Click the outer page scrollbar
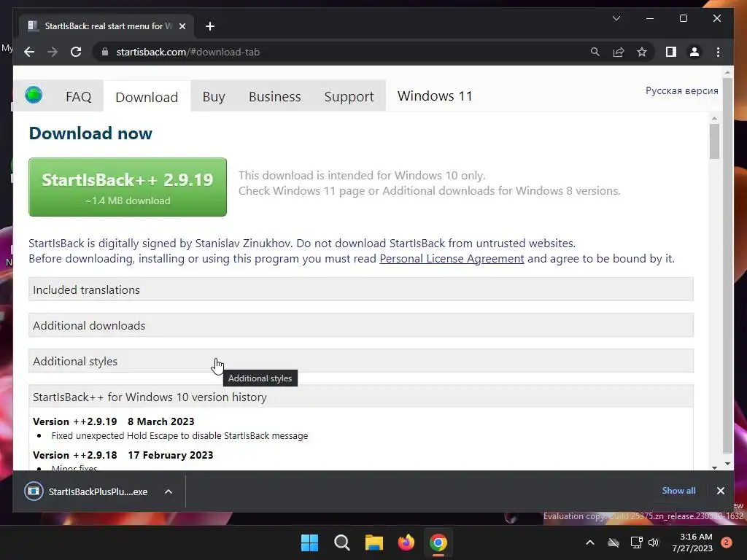Screen dimensions: 747x560 point(727,267)
